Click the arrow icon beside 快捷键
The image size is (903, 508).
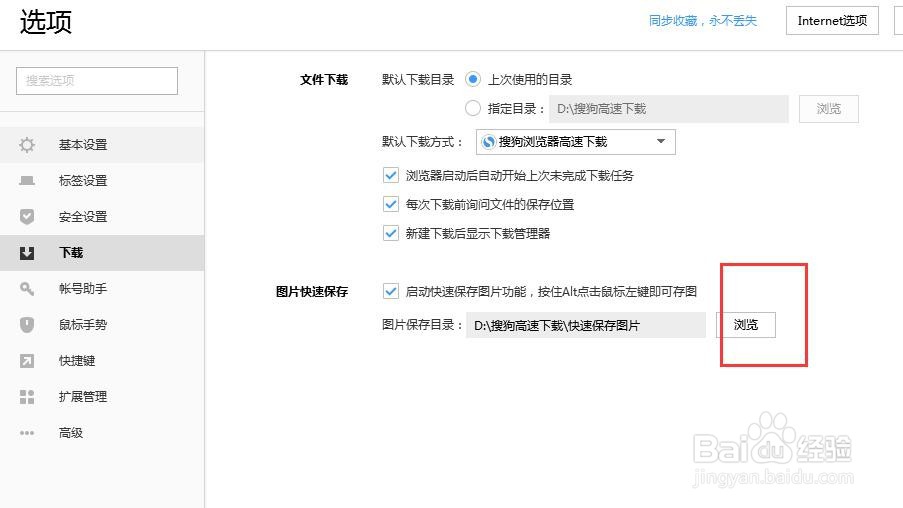point(27,361)
